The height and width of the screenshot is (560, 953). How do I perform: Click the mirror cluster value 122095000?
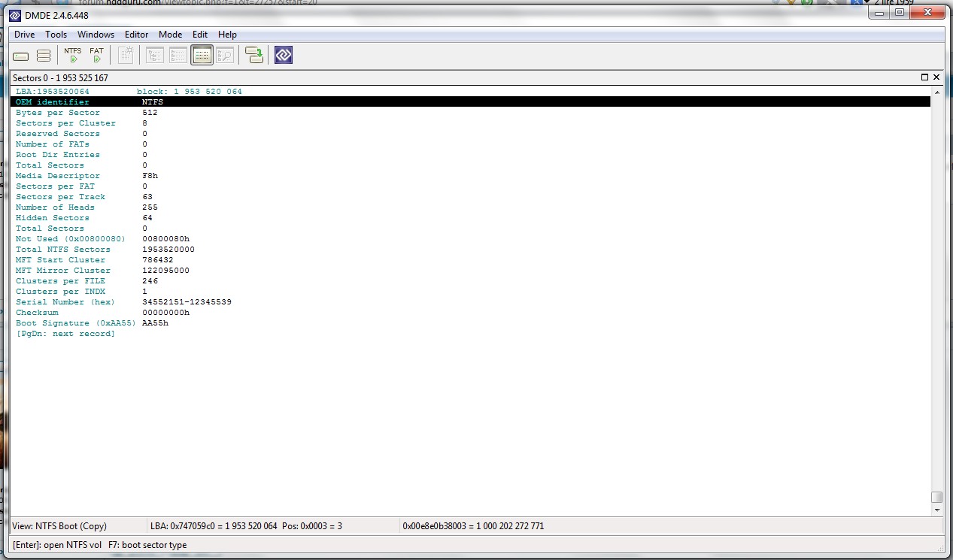click(166, 271)
